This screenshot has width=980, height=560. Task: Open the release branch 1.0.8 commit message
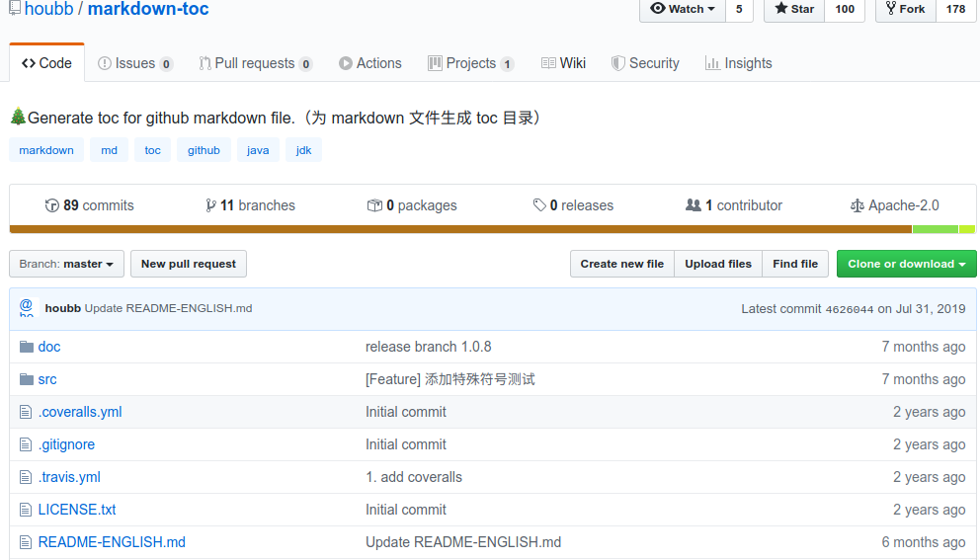(x=428, y=347)
